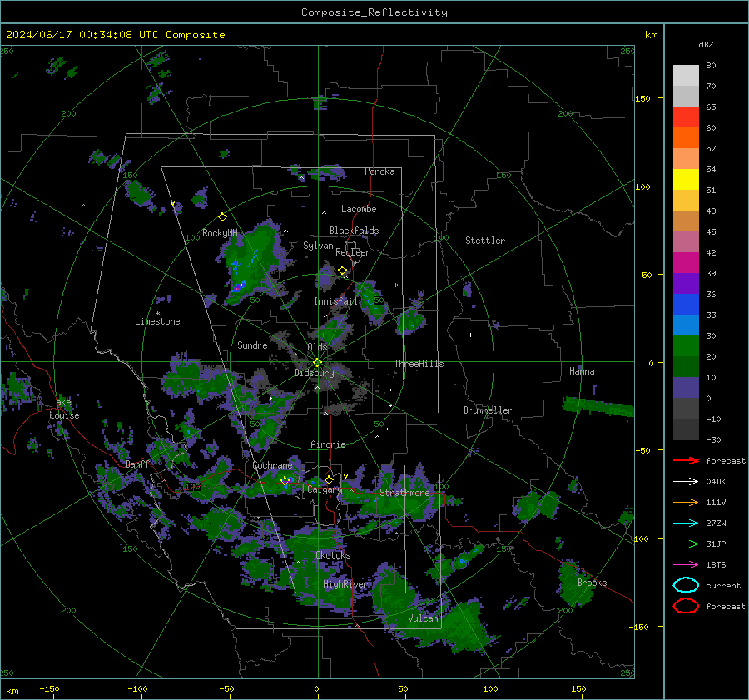Click the cyan 27ZW arrow in legend
The height and width of the screenshot is (700, 749).
(x=686, y=524)
